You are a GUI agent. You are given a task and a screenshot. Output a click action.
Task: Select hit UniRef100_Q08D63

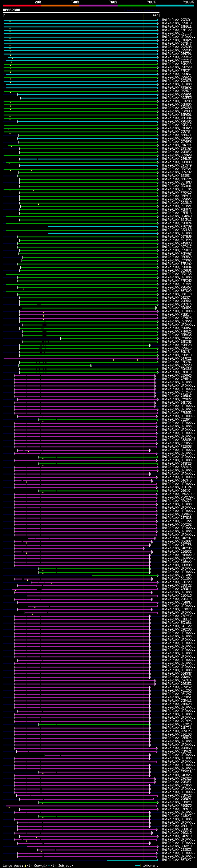pos(177,749)
